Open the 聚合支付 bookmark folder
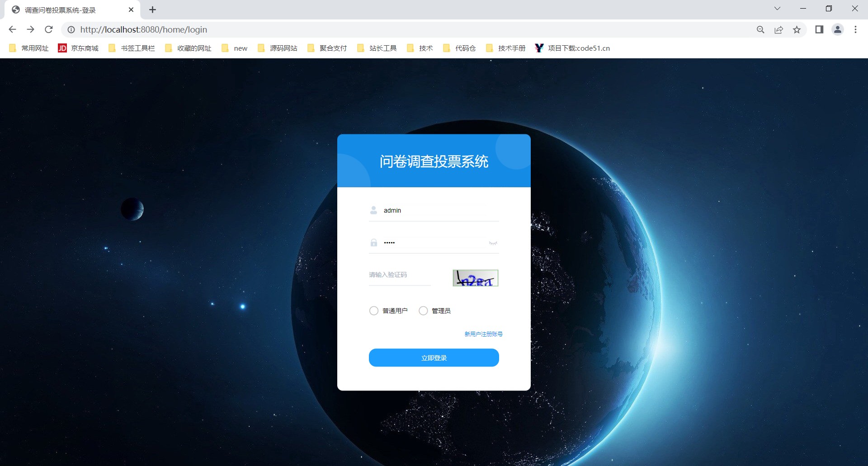Viewport: 868px width, 466px height. tap(327, 48)
